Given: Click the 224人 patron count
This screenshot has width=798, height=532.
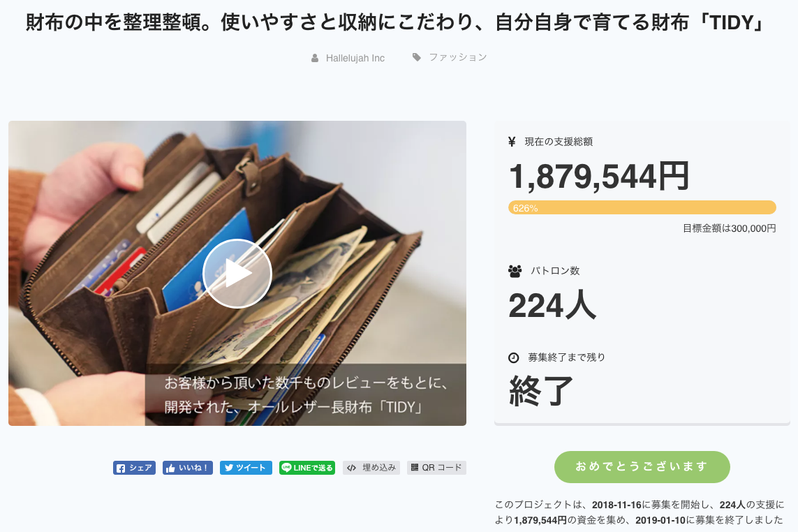Looking at the screenshot, I should [552, 306].
